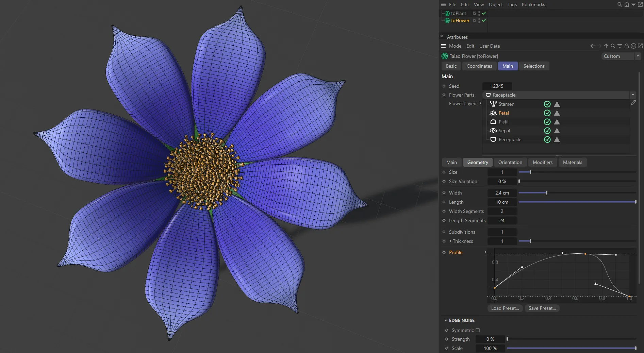The image size is (644, 353).
Task: Click the Sepal flower part icon
Action: point(493,131)
